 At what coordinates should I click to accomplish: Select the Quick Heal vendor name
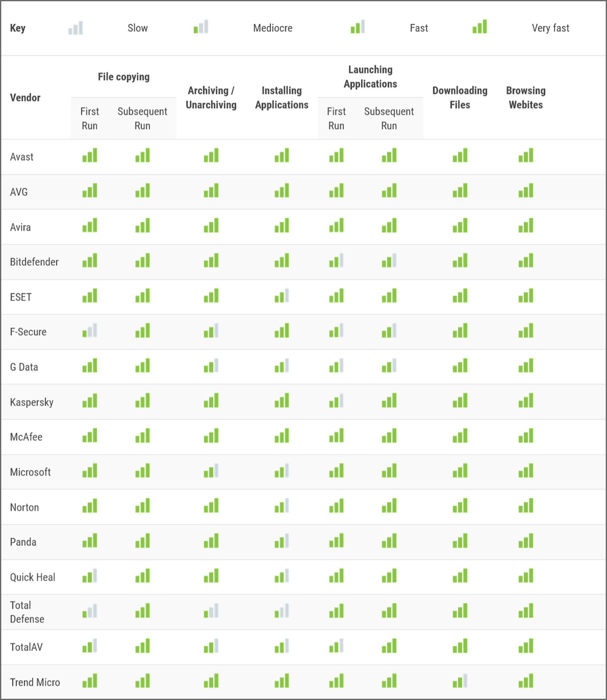pyautogui.click(x=33, y=577)
